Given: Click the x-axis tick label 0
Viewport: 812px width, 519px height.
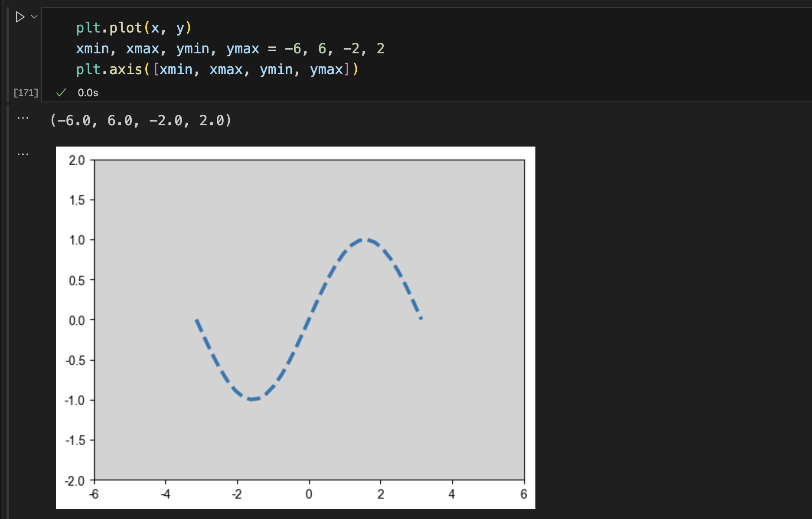Looking at the screenshot, I should tap(309, 494).
